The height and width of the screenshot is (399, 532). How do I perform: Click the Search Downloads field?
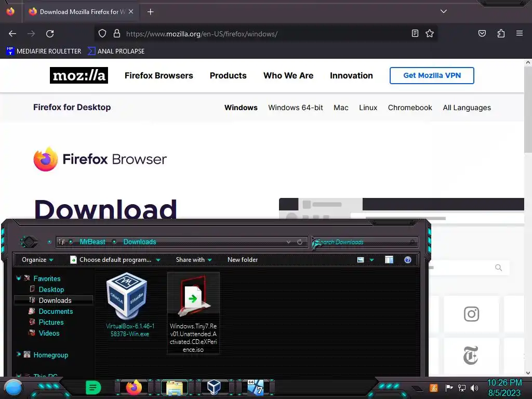point(365,242)
